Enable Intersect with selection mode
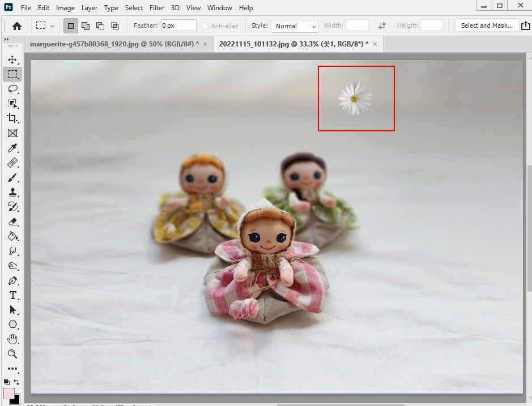Image resolution: width=532 pixels, height=406 pixels. [115, 26]
